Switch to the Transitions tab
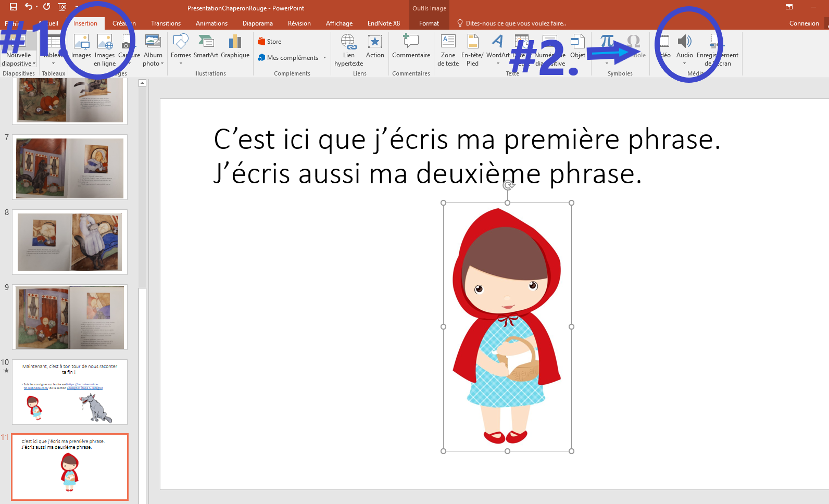 [166, 23]
